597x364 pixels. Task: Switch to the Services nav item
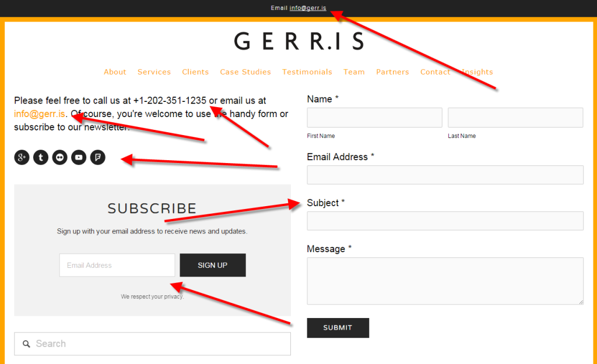154,72
